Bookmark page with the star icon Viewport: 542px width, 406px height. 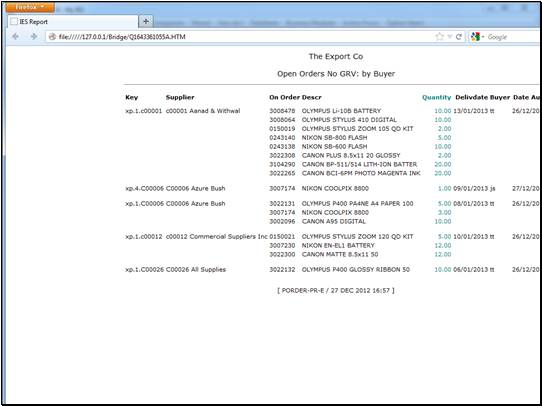pyautogui.click(x=439, y=37)
